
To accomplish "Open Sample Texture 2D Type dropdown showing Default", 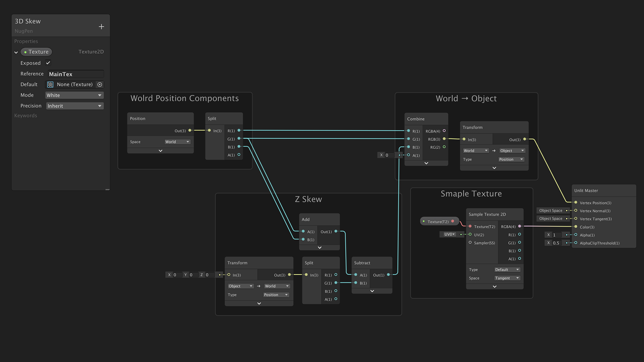I will pyautogui.click(x=507, y=269).
